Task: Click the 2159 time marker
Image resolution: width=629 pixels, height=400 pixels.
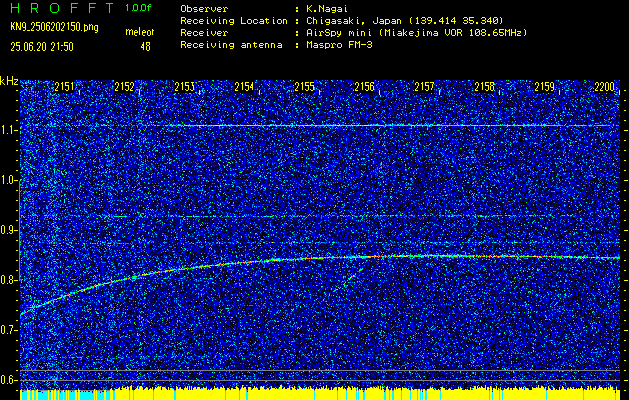Action: click(545, 87)
